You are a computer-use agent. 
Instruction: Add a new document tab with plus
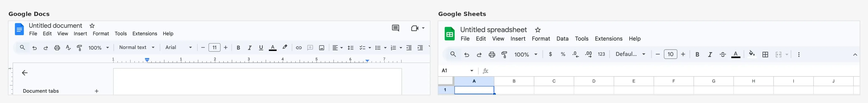[97, 91]
